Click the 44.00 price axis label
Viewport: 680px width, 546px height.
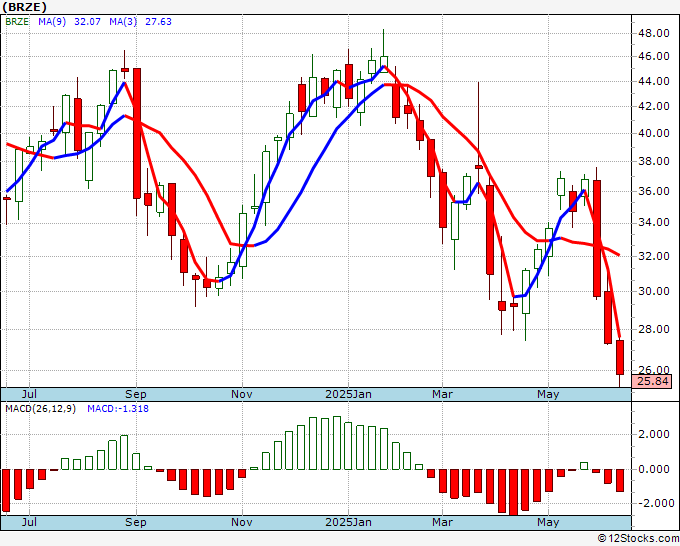coord(654,81)
